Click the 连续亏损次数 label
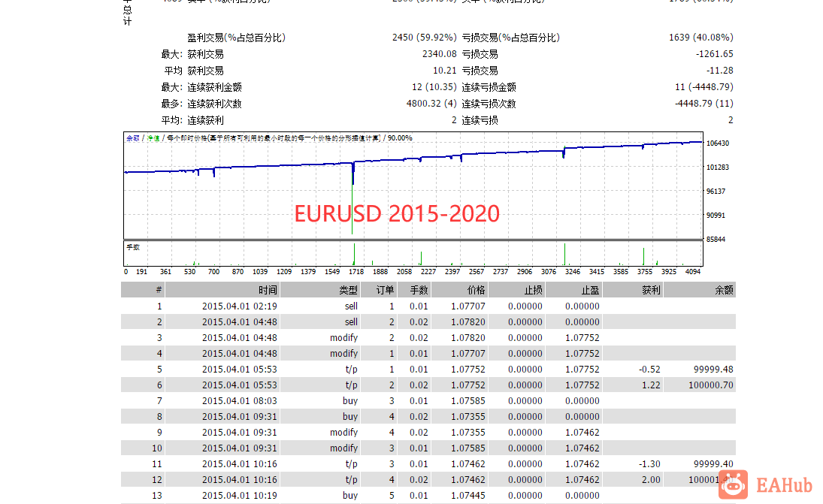 coord(489,104)
